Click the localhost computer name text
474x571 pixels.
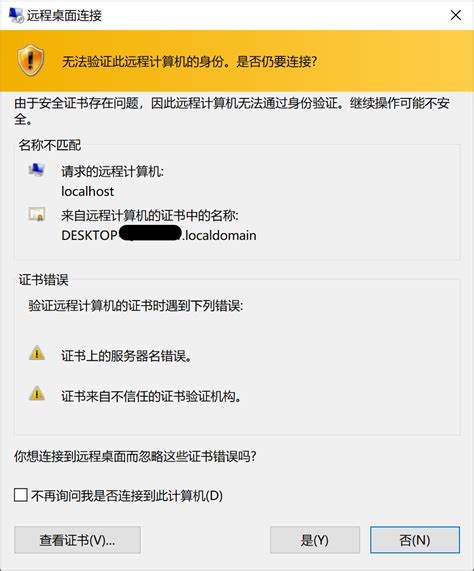point(87,192)
